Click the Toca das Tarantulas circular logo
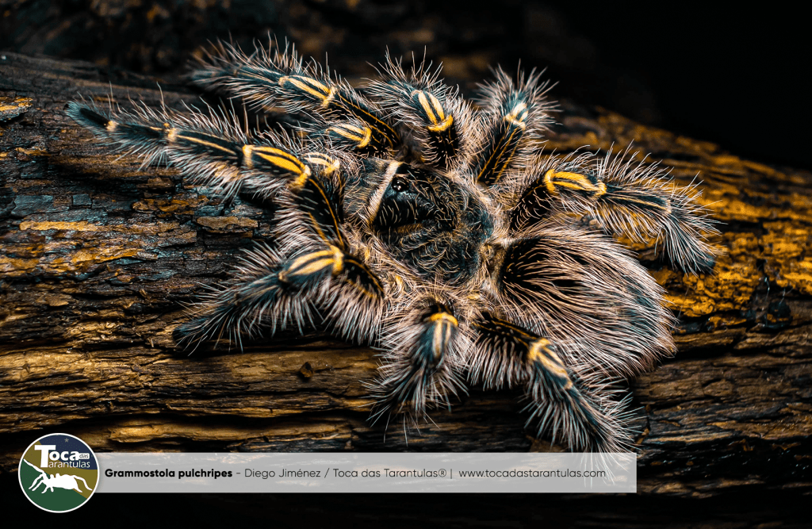The height and width of the screenshot is (529, 812). [58, 473]
